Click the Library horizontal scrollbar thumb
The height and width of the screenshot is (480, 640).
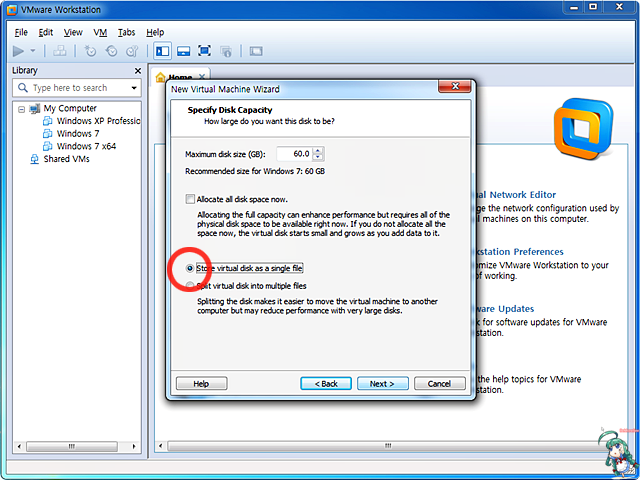71,446
